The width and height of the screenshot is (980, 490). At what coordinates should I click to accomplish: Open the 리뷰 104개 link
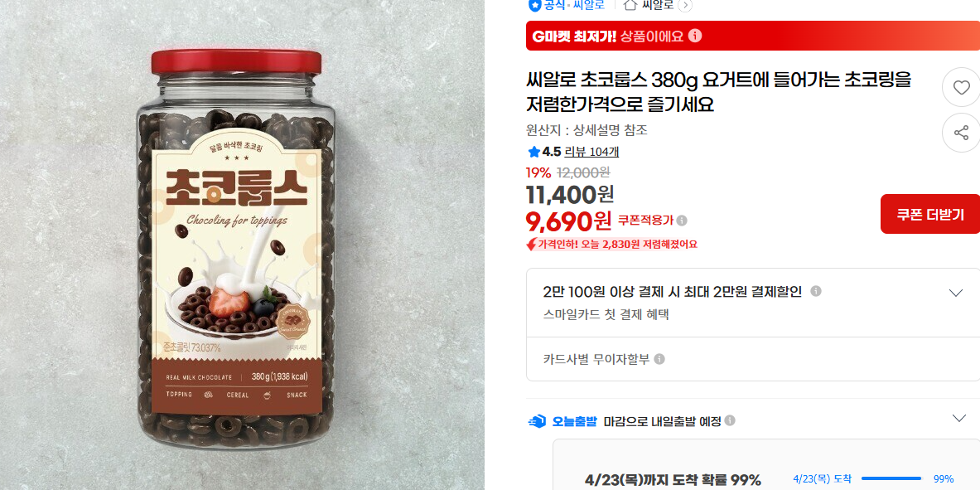point(591,152)
